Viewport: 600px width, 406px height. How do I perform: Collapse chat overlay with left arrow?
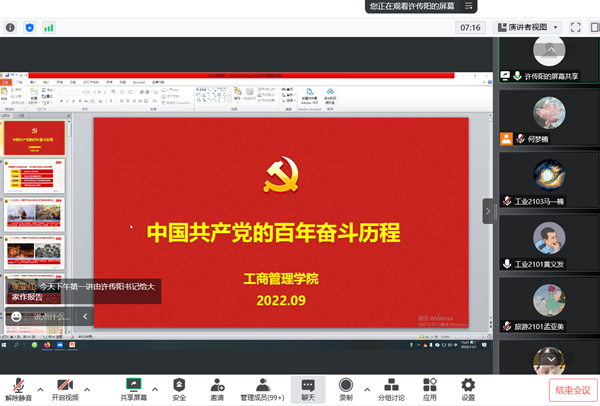[x=85, y=316]
